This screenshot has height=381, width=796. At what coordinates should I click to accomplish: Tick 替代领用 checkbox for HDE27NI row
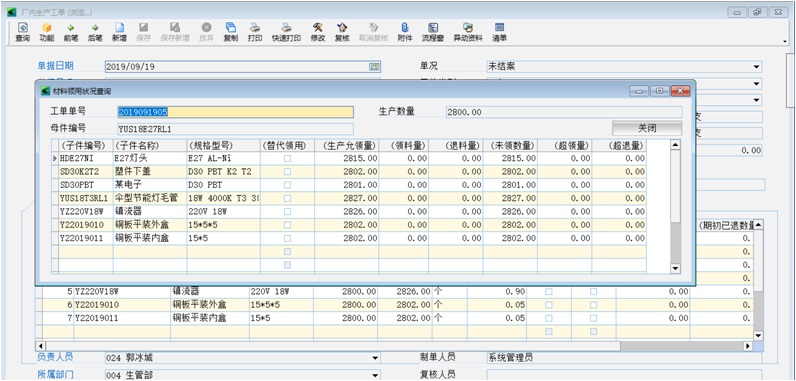coord(287,159)
